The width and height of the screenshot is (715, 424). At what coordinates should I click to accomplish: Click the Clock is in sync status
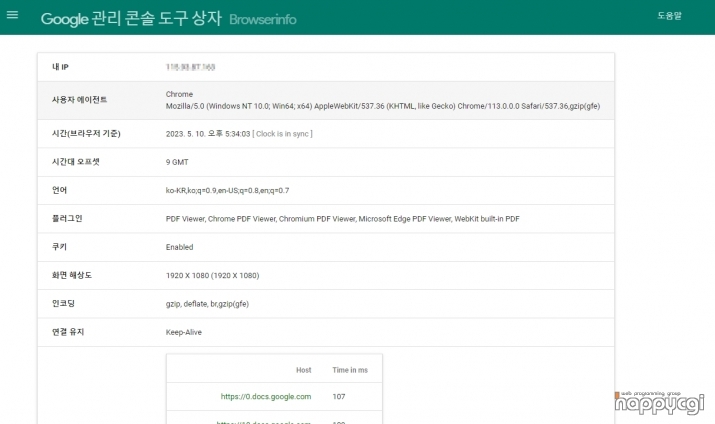(282, 134)
